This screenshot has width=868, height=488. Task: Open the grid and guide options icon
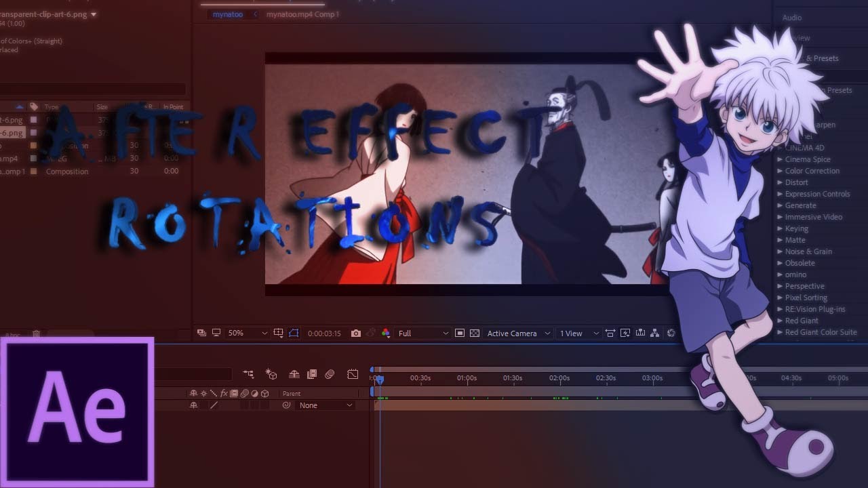coord(278,333)
